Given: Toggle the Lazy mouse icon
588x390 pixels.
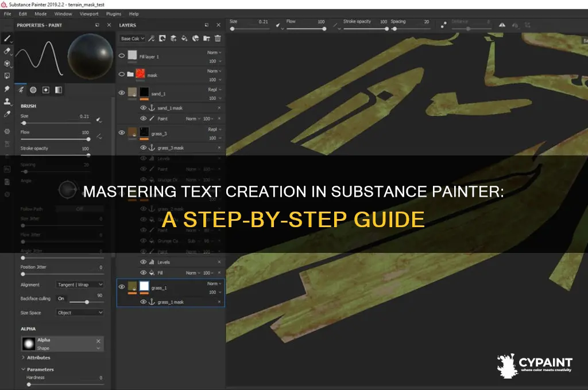Looking at the screenshot, I should [x=444, y=25].
